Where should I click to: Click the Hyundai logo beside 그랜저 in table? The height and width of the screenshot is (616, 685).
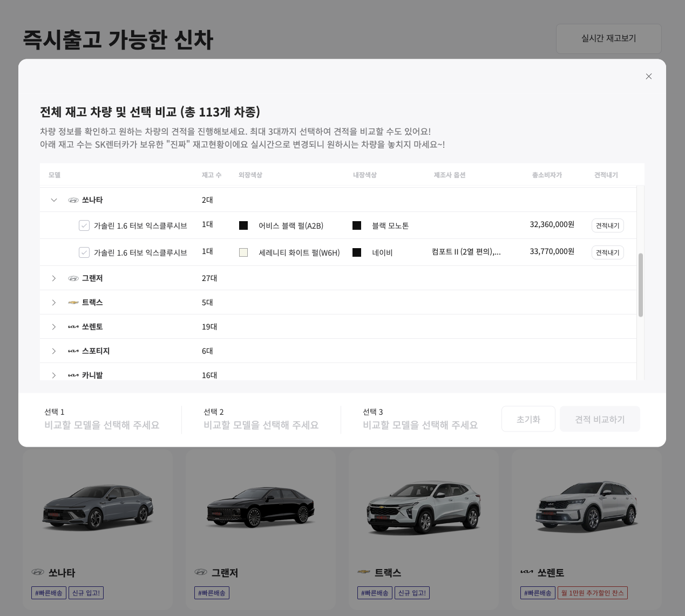click(73, 278)
